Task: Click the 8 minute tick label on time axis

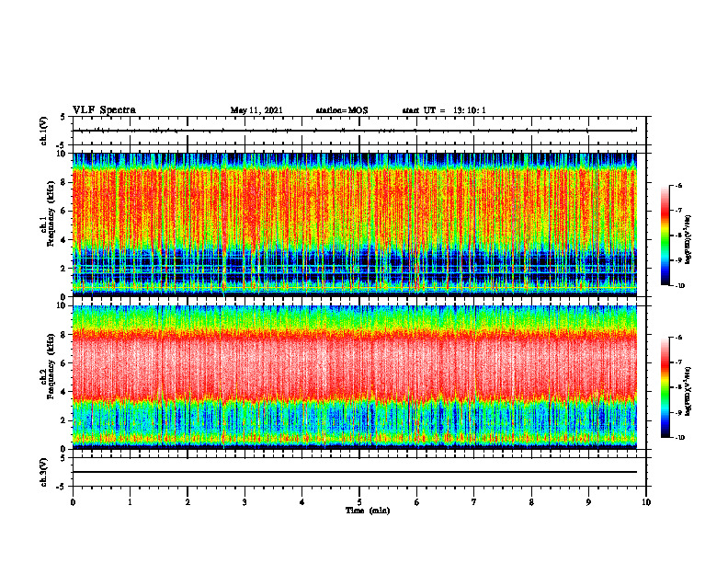Action: coord(531,502)
